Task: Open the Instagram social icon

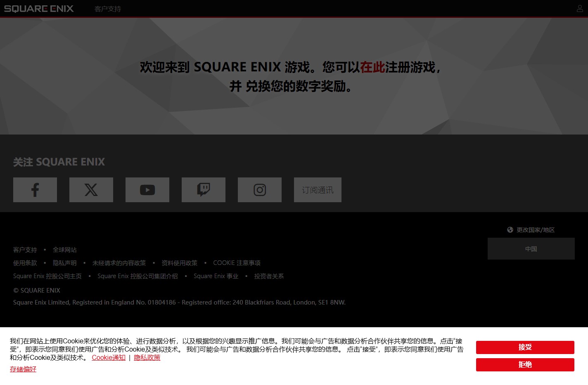Action: 260,190
